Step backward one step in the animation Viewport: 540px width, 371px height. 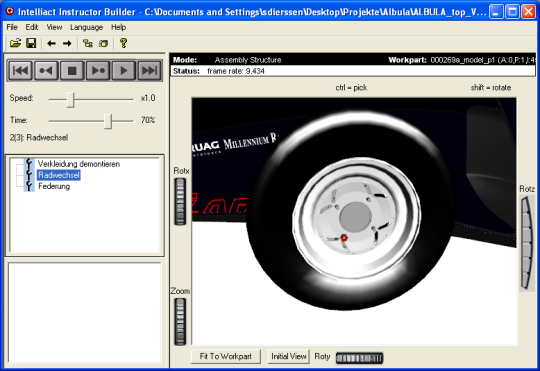(x=46, y=71)
